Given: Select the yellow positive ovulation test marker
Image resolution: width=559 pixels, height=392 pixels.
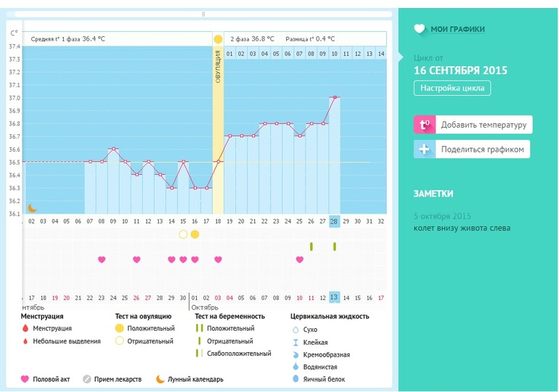Looking at the screenshot, I should [195, 234].
